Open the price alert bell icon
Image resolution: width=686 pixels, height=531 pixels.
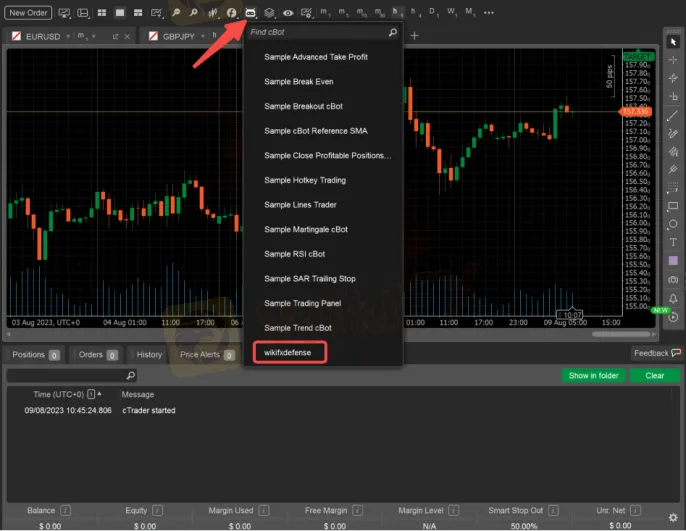[673, 298]
